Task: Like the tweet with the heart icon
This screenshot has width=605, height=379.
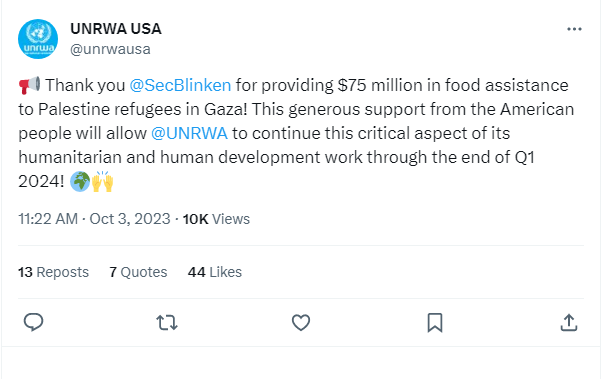Action: pyautogui.click(x=301, y=323)
